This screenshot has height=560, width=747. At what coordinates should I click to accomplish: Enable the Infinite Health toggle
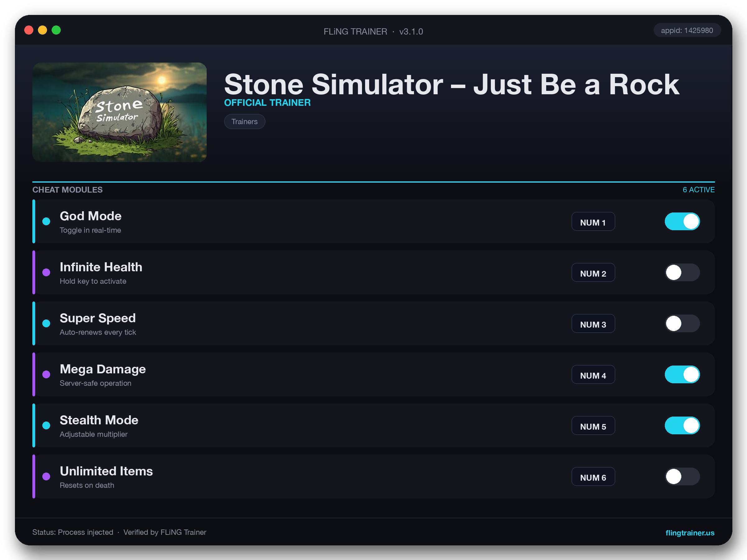682,273
